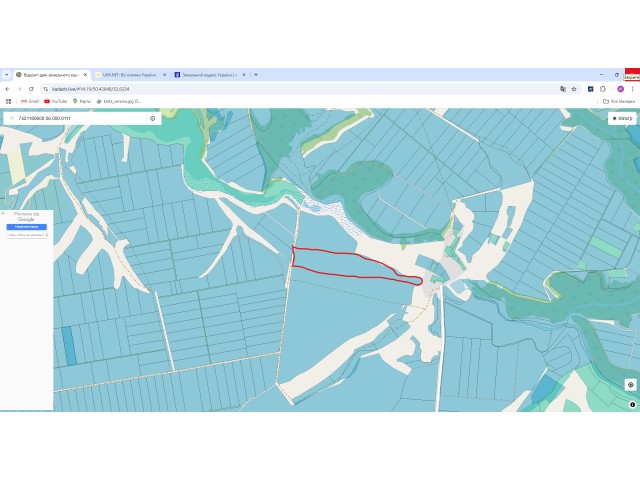Click the geolocation target icon on map

(631, 384)
